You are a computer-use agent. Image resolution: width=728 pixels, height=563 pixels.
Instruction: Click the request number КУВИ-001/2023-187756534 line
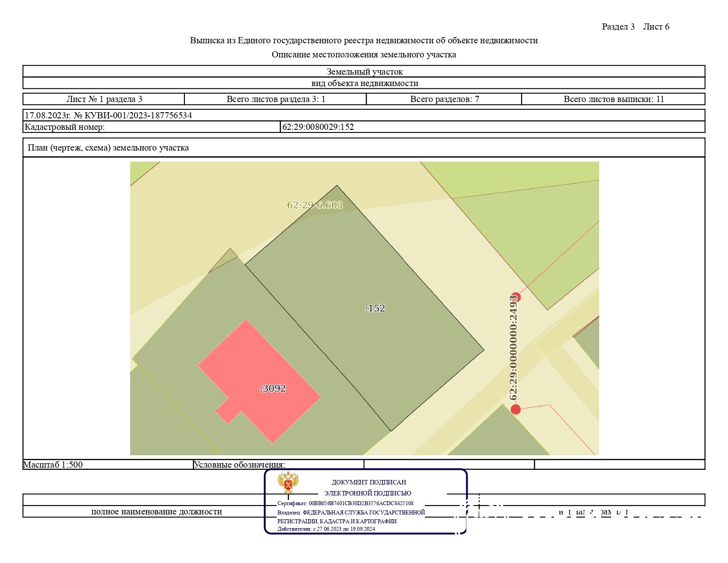pos(109,115)
